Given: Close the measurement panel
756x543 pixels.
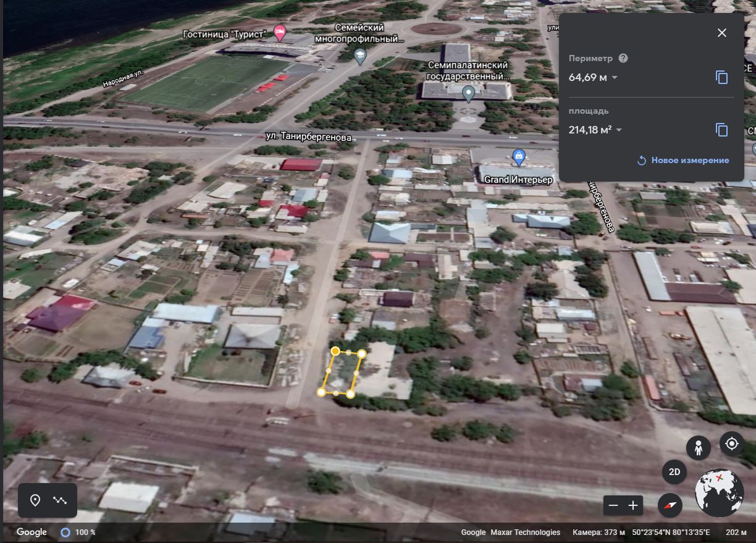Looking at the screenshot, I should pyautogui.click(x=721, y=33).
